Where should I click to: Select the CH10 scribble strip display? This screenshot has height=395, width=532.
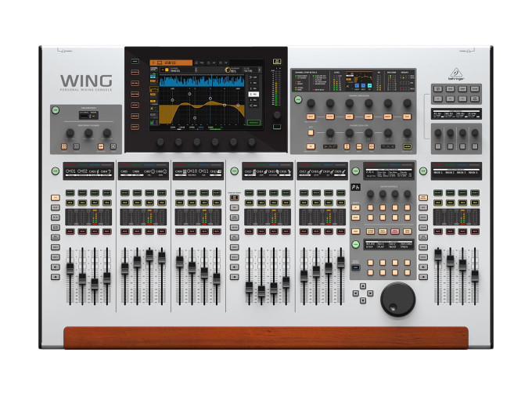pos(190,171)
